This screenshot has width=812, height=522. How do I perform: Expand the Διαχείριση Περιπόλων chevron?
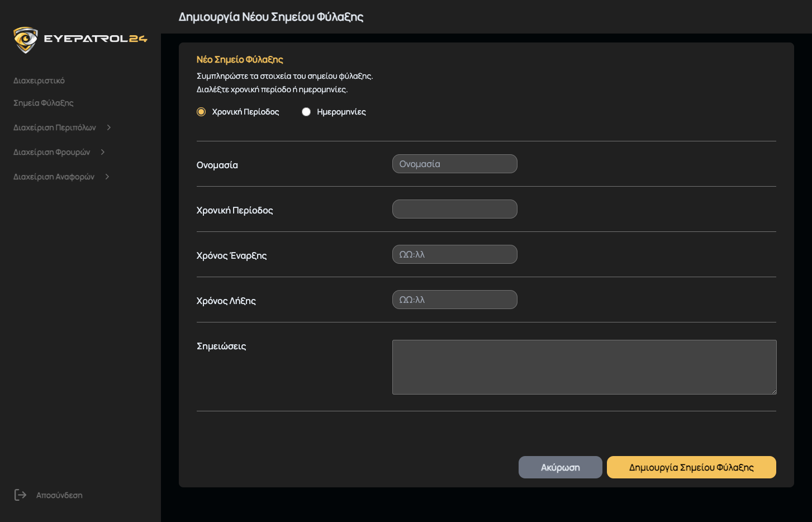click(109, 127)
